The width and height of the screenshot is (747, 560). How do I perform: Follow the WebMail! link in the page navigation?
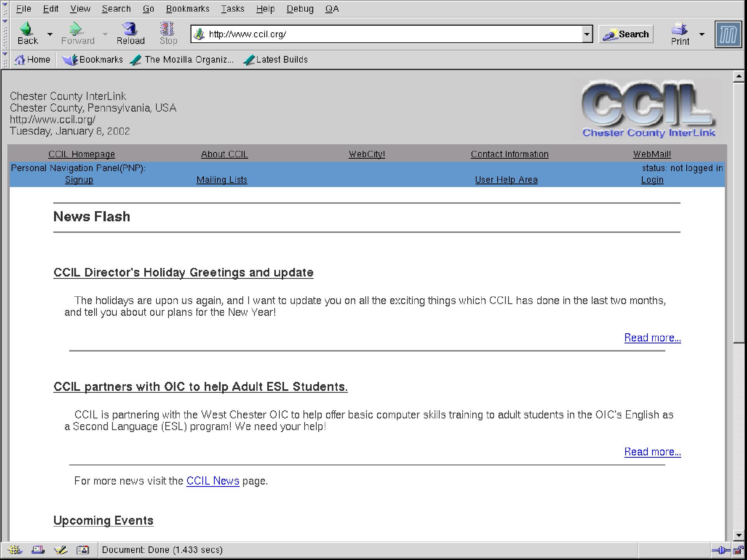click(x=652, y=154)
